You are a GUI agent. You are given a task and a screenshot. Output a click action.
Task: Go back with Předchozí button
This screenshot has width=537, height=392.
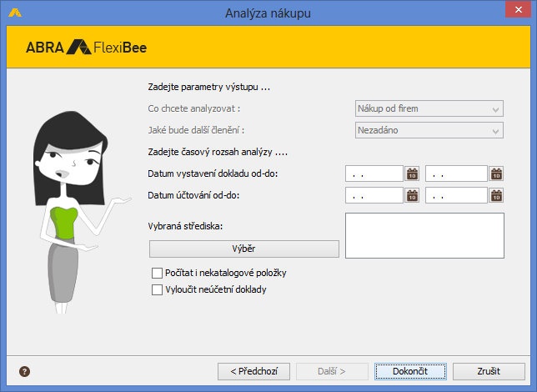pos(253,371)
